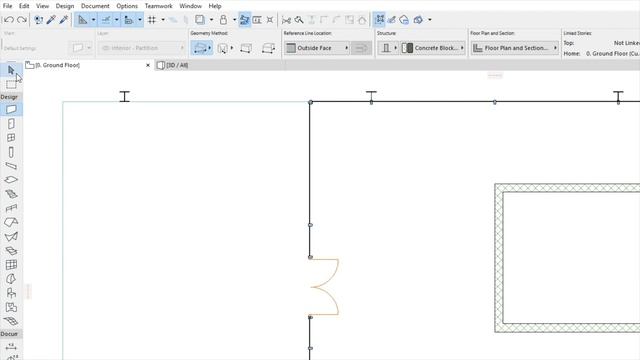Select the Column tool

click(x=11, y=152)
